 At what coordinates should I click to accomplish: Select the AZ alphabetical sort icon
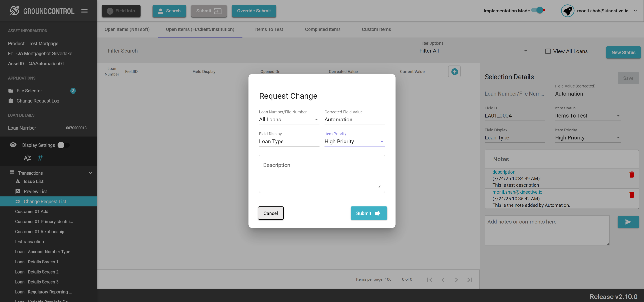coord(27,158)
